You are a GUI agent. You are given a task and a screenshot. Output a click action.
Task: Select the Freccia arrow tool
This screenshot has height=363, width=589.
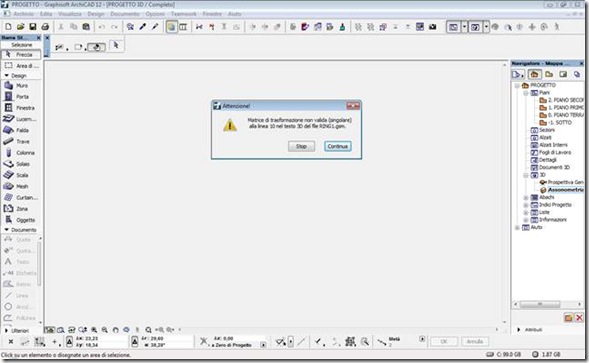click(21, 55)
